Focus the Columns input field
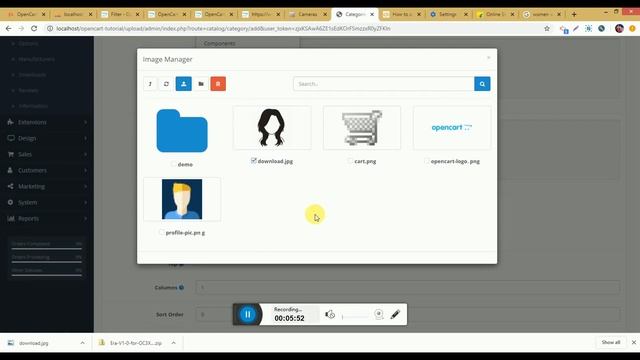 tap(408, 287)
